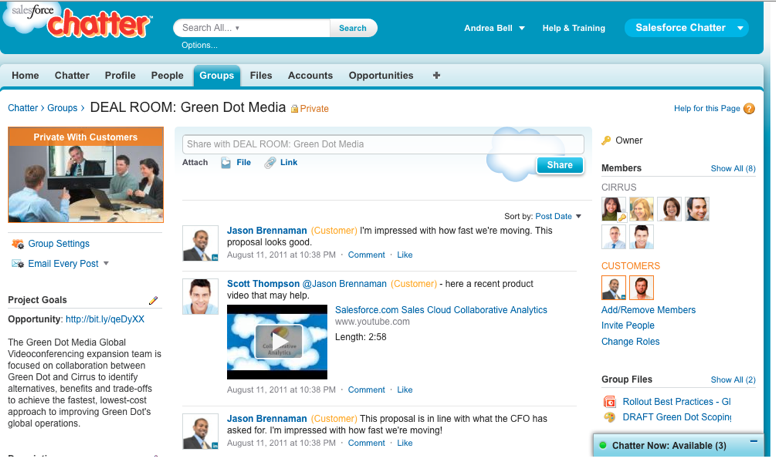This screenshot has width=776, height=459.
Task: Click the Group Settings gear icon
Action: coord(18,244)
